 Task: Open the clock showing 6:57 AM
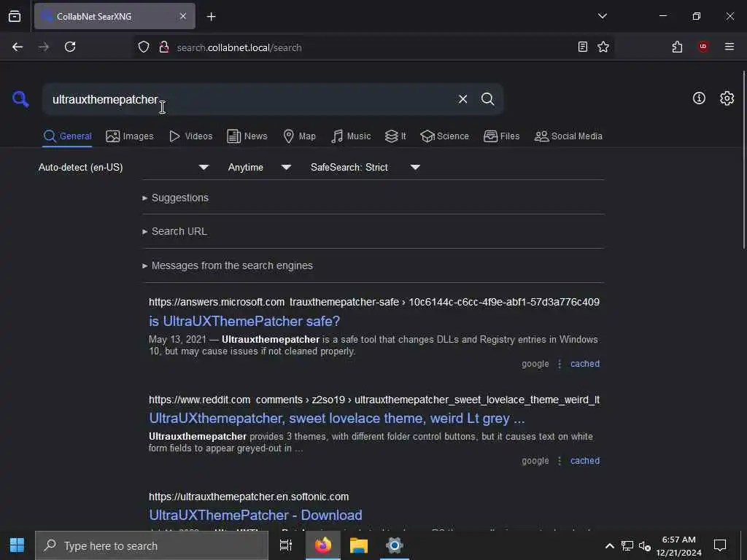679,545
